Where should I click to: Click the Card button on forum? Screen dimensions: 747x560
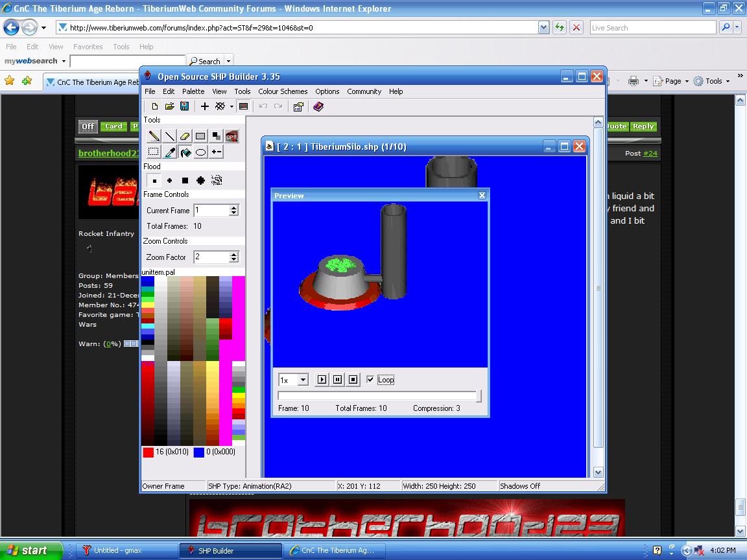coord(113,126)
